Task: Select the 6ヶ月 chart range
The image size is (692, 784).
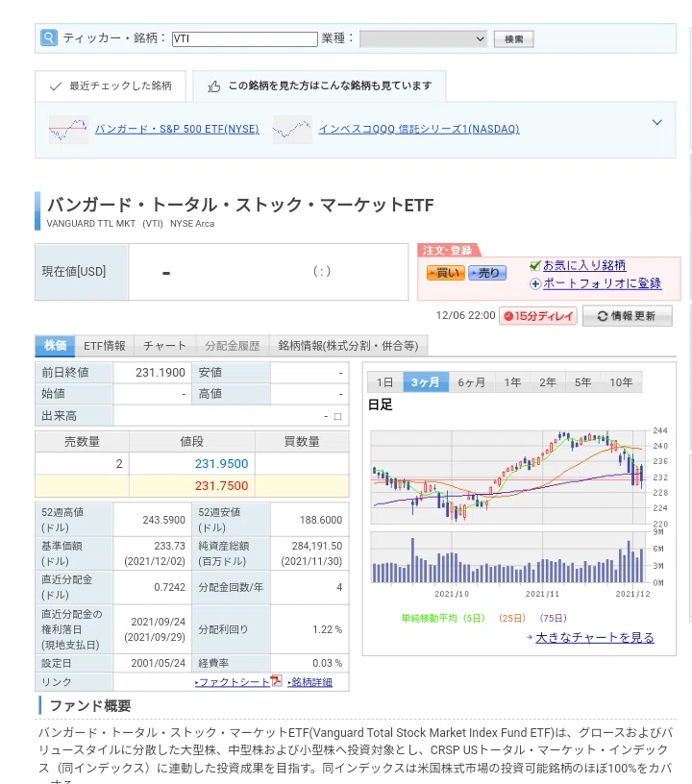Action: coord(472,382)
